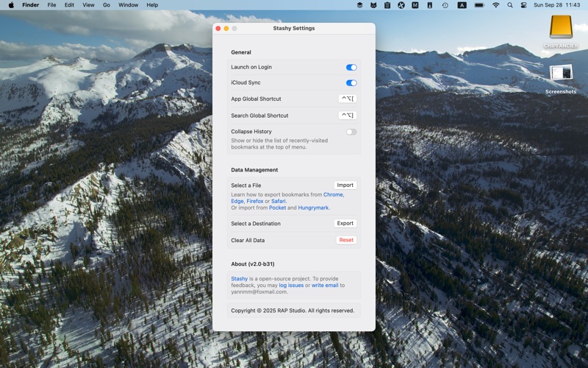Click the battery status icon
This screenshot has height=368, width=588.
click(479, 5)
